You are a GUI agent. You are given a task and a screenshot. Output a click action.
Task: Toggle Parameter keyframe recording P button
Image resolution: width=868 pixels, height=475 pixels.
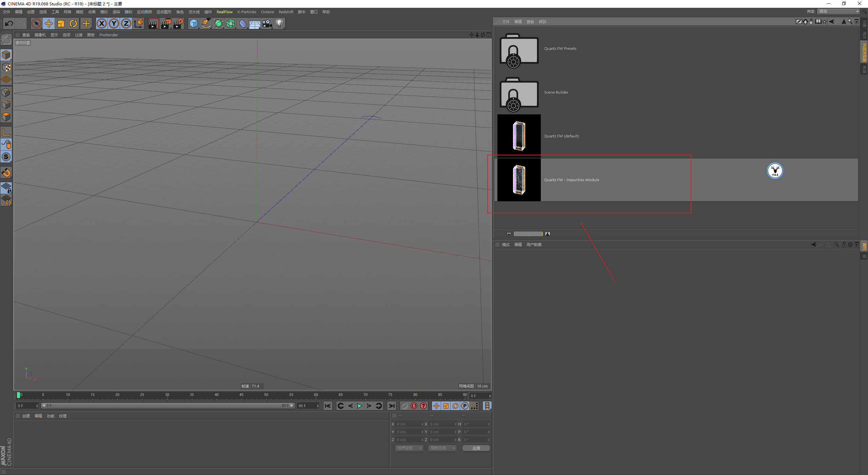(465, 406)
